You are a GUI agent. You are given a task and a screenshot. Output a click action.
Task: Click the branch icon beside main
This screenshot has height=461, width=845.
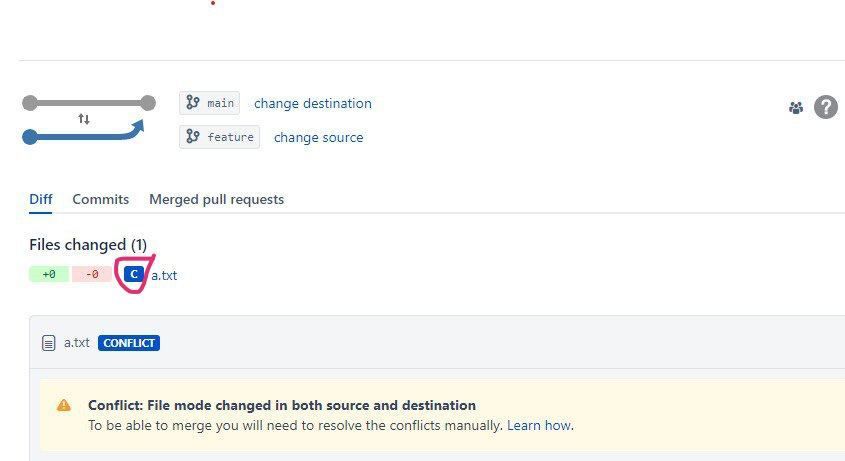pyautogui.click(x=192, y=102)
